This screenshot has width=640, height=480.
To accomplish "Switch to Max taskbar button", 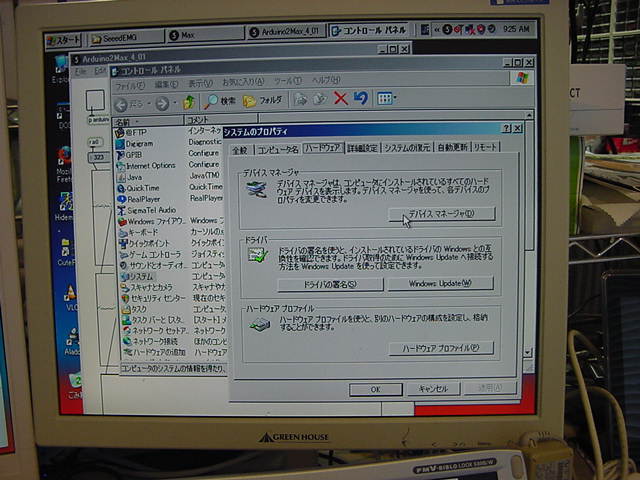I will (x=205, y=36).
